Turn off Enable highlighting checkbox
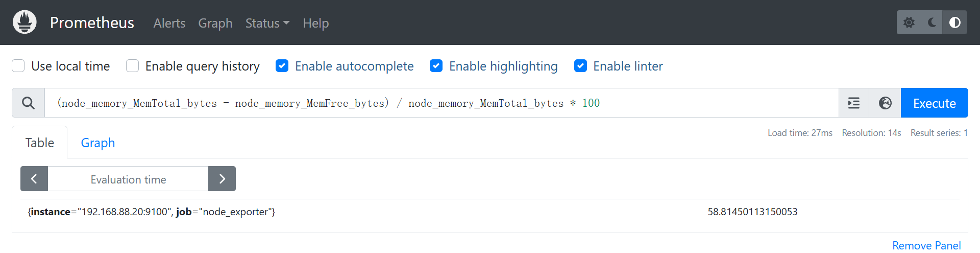Viewport: 980px width, 253px height. (436, 66)
